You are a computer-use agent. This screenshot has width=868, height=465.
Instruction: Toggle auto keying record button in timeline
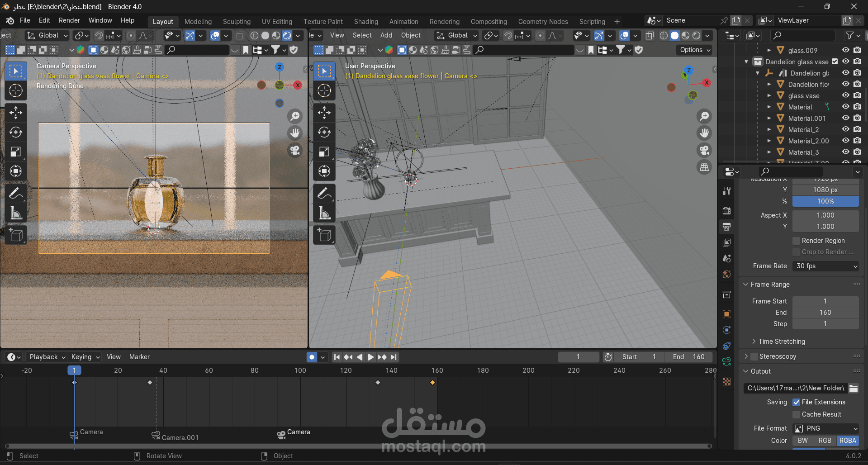312,357
